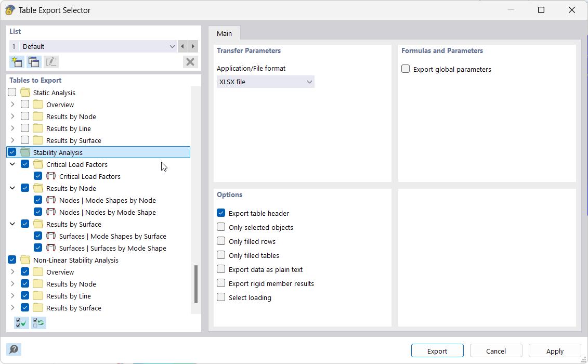Image resolution: width=588 pixels, height=364 pixels.
Task: Click the invert selection icon
Action: 38,323
